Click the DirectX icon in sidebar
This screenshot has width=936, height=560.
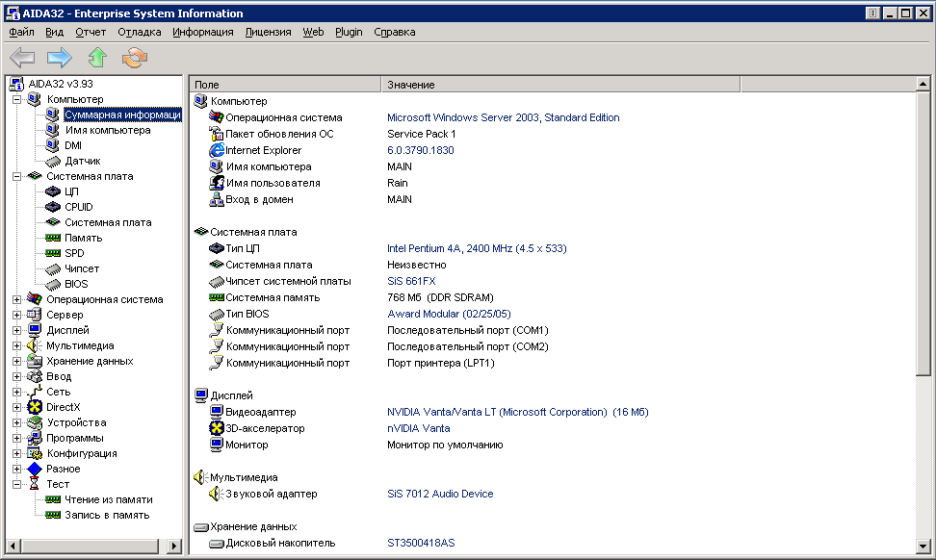click(35, 407)
